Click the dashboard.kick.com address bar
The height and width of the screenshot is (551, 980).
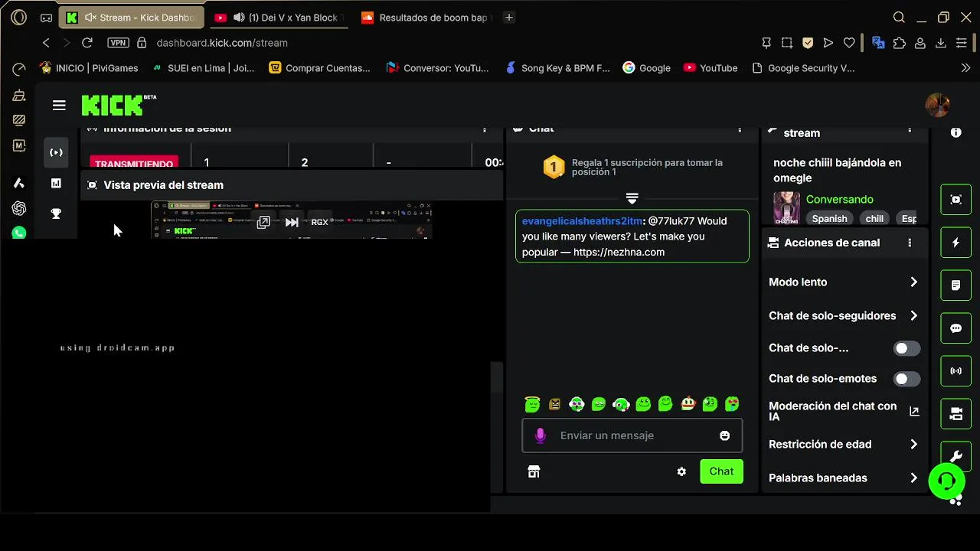coord(222,43)
